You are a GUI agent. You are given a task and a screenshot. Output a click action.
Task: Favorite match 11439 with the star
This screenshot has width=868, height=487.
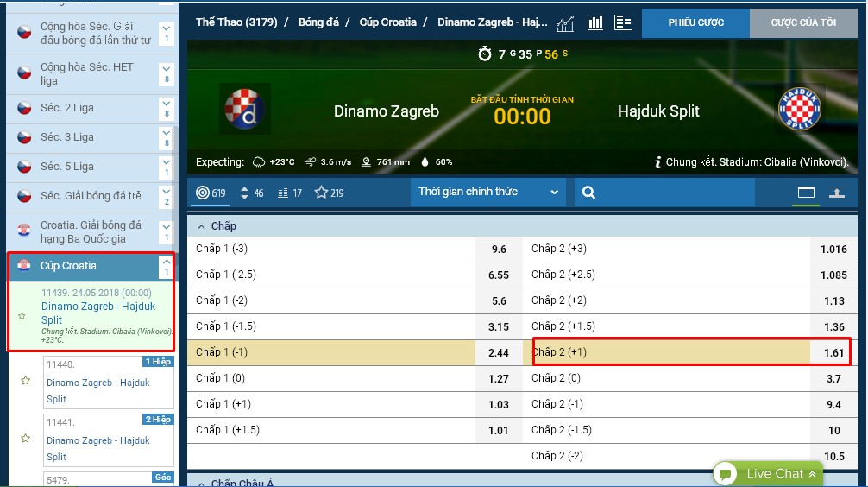pos(22,316)
